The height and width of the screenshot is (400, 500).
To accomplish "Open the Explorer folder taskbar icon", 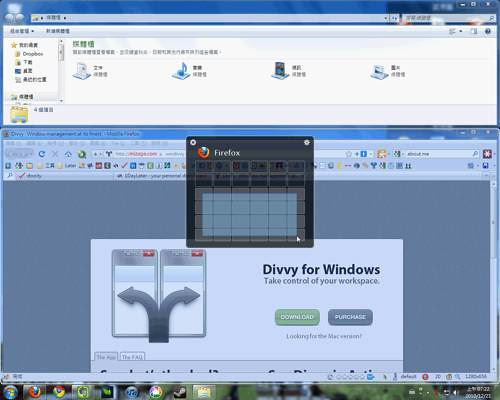I will 204,392.
